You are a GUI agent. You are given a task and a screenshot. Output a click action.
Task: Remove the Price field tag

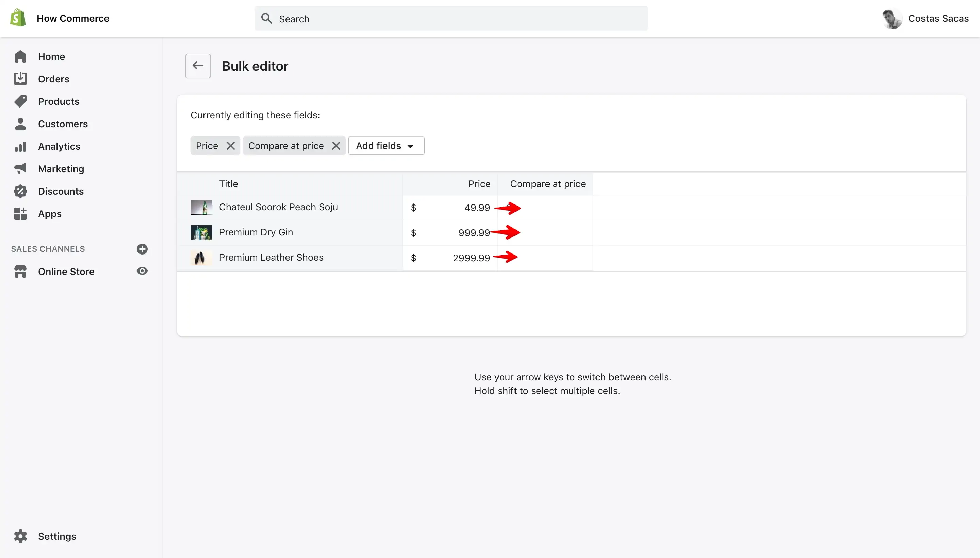[230, 146]
